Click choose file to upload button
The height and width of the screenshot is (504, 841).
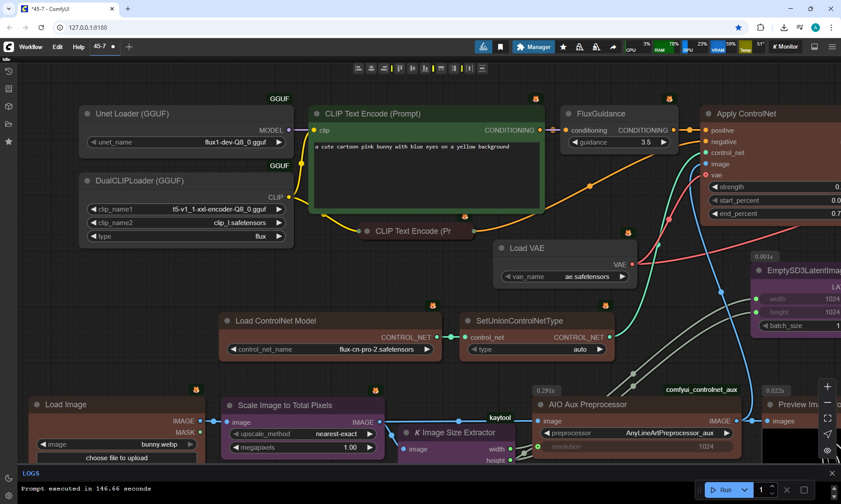pos(117,458)
